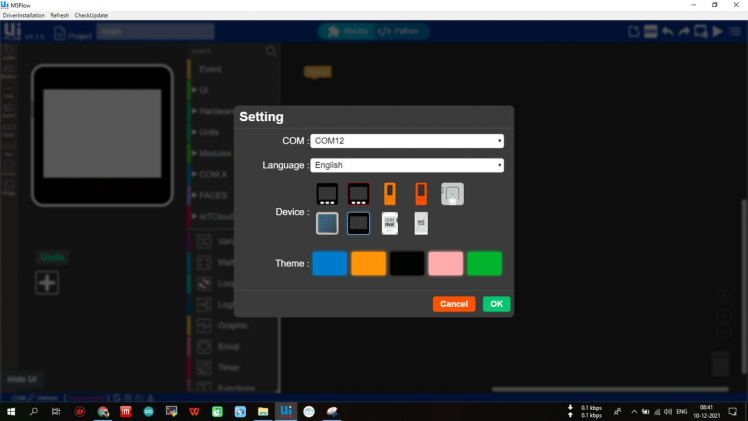Pick the blue LED matrix Atom device
The image size is (748, 421).
pos(327,223)
